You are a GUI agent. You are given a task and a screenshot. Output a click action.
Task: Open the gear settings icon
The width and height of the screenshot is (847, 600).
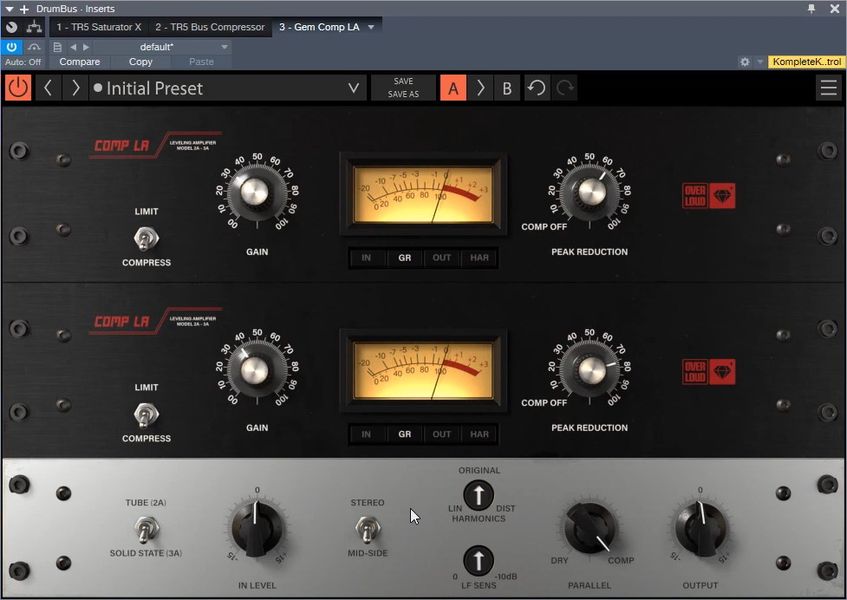coord(744,62)
